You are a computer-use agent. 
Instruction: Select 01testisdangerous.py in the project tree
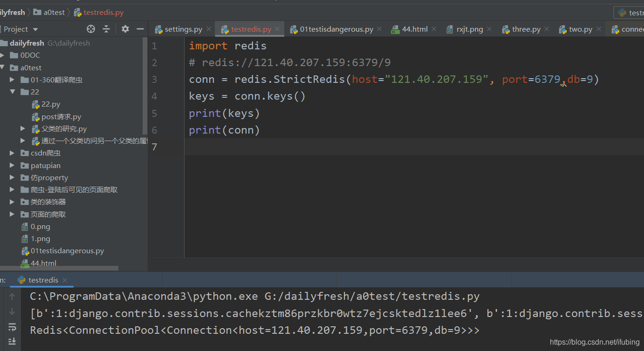point(63,250)
